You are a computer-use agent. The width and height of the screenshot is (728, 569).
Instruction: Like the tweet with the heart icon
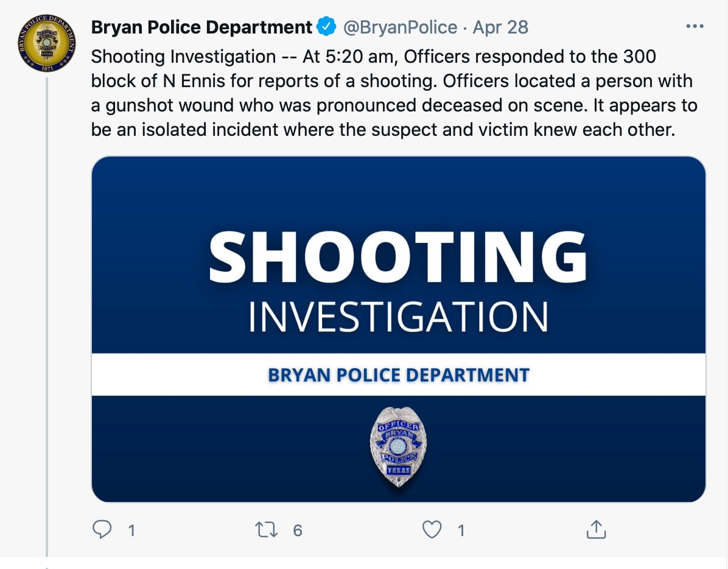click(432, 530)
